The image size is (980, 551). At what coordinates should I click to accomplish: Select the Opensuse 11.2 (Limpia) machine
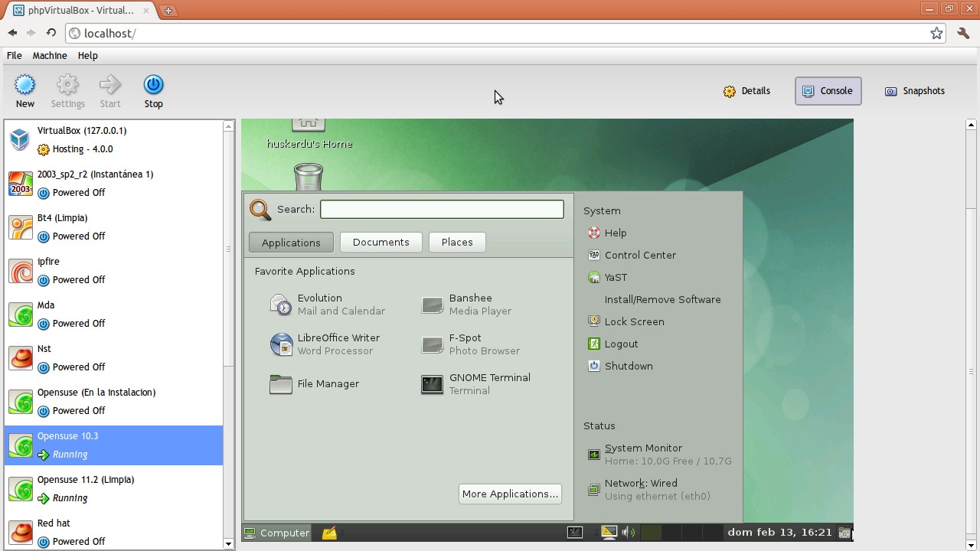pyautogui.click(x=114, y=489)
